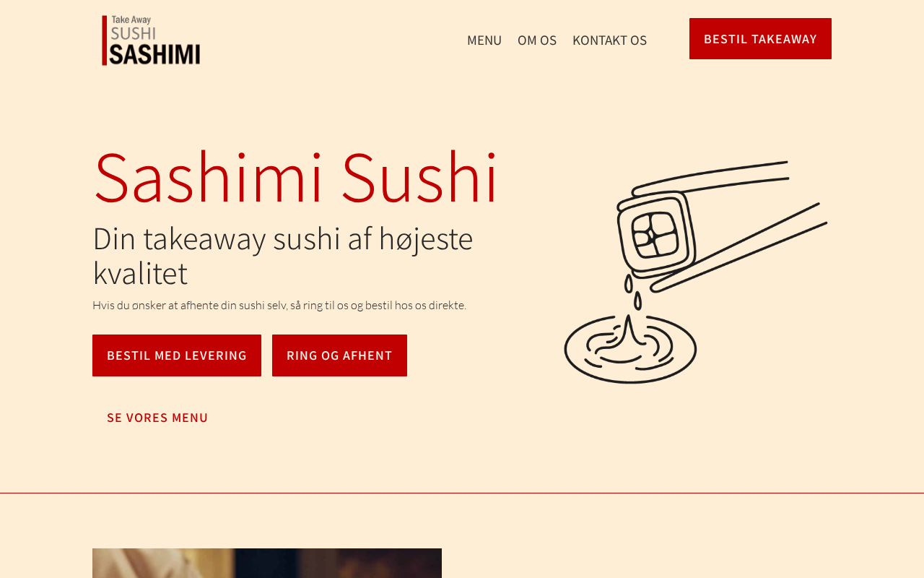Go to the OM OS page

pyautogui.click(x=537, y=40)
